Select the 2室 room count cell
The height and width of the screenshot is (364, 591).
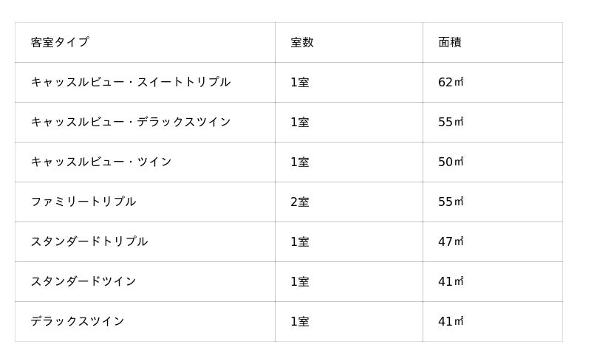click(300, 202)
